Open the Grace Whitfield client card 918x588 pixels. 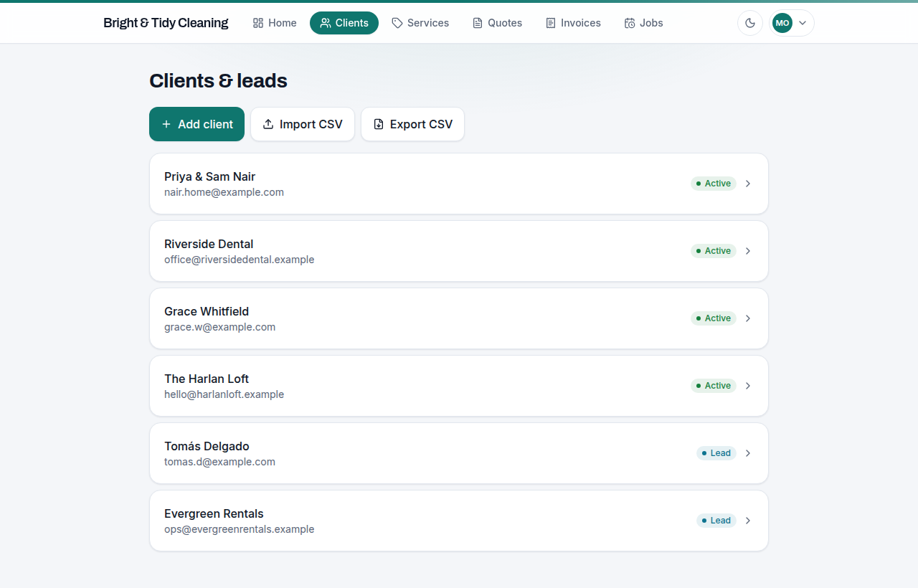click(459, 318)
